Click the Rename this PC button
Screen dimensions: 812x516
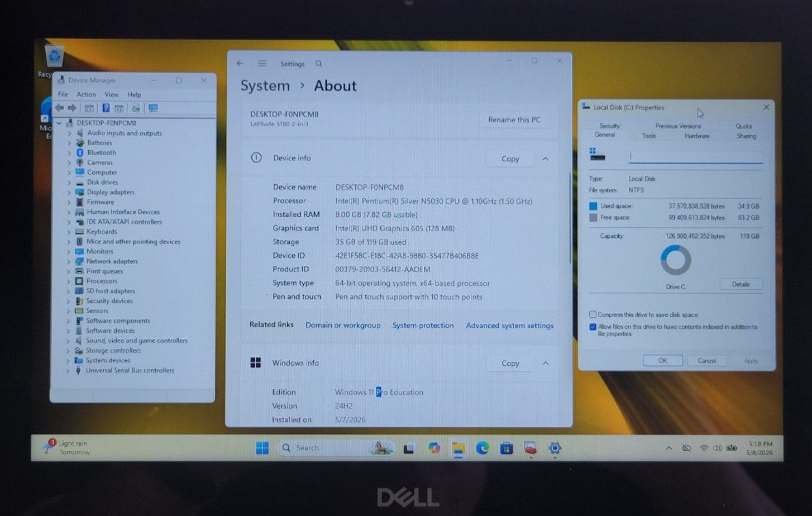[514, 120]
